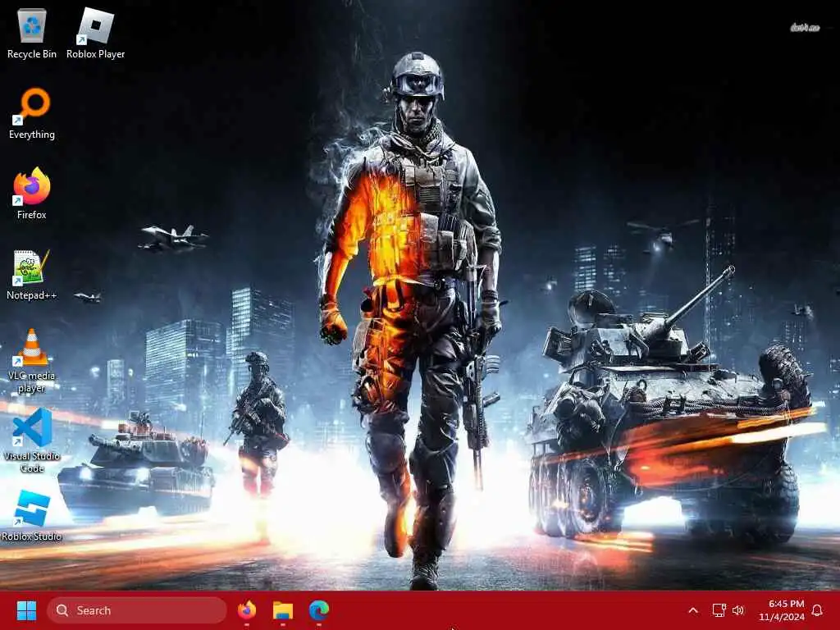The width and height of the screenshot is (840, 630).
Task: Select the Roblox Studio desktop shortcut
Action: [32, 515]
